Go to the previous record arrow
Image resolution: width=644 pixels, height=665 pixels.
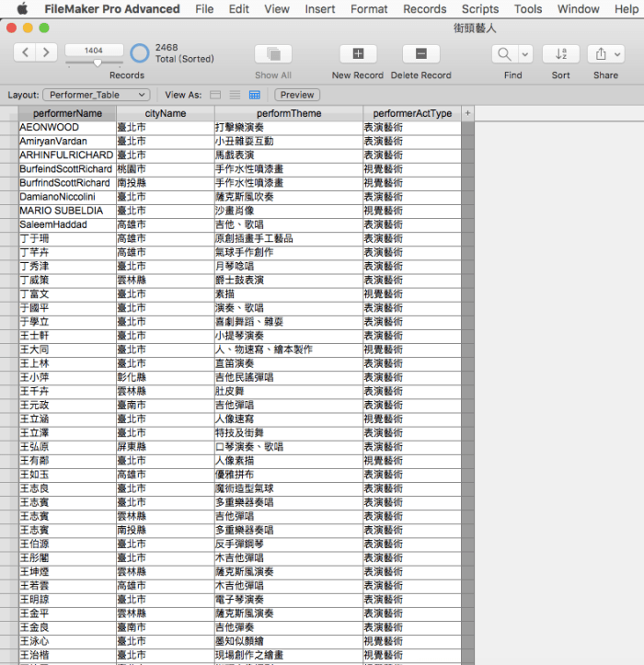pyautogui.click(x=25, y=52)
